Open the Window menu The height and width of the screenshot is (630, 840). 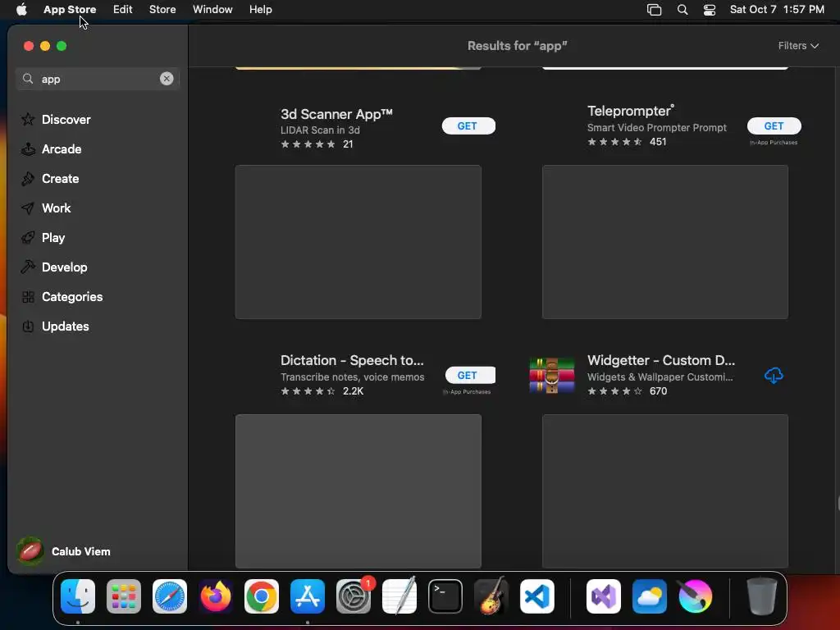click(212, 10)
